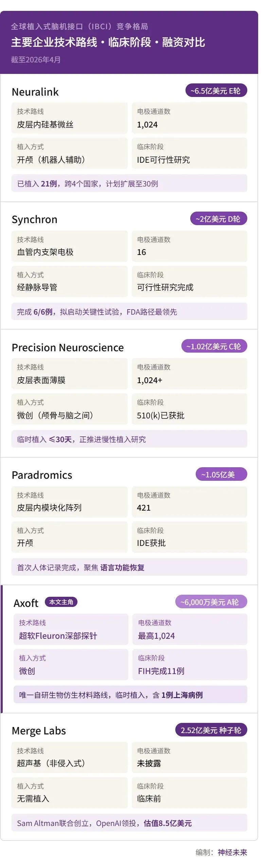Image resolution: width=267 pixels, height=868 pixels.
Task: Select Precision's 510(k)已获批 clinical stage cell
Action: pos(190,409)
